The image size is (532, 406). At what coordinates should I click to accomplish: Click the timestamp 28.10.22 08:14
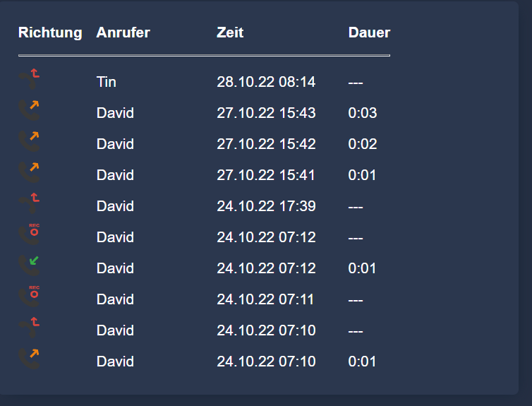tap(266, 82)
